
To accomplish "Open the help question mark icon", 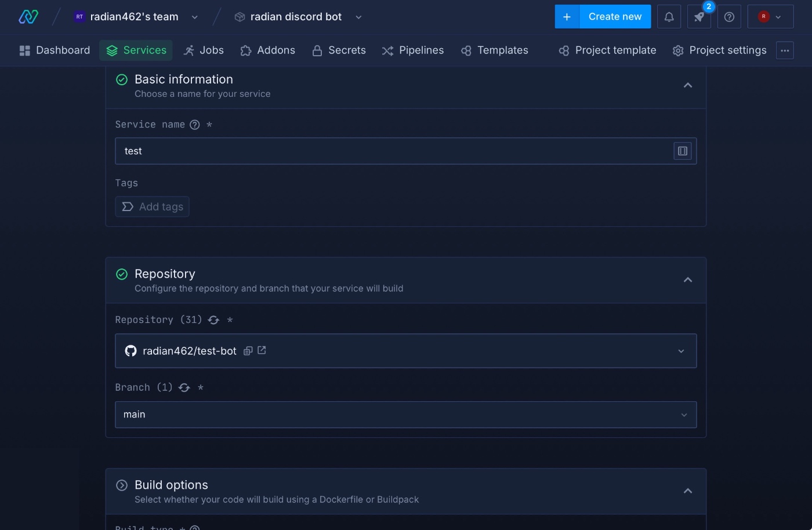I will (x=729, y=17).
